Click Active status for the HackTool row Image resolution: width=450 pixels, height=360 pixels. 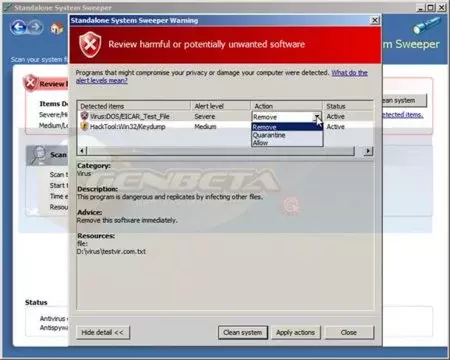tap(335, 127)
